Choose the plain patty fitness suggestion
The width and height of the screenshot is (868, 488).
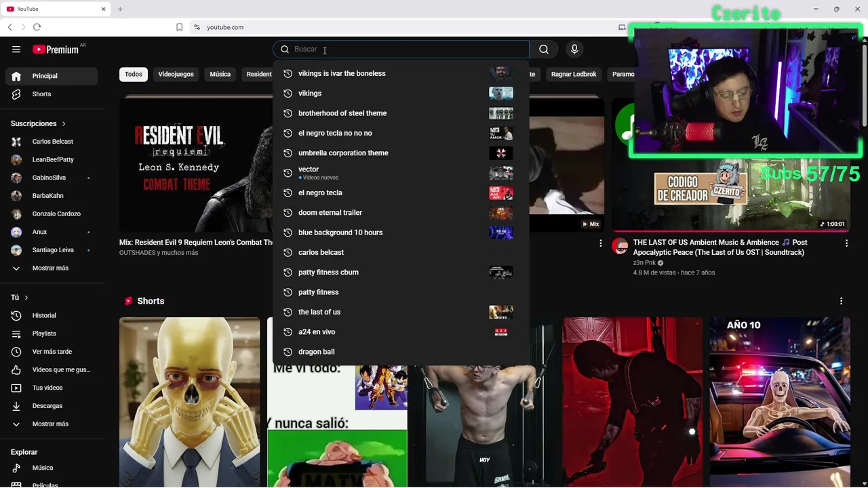click(401, 292)
